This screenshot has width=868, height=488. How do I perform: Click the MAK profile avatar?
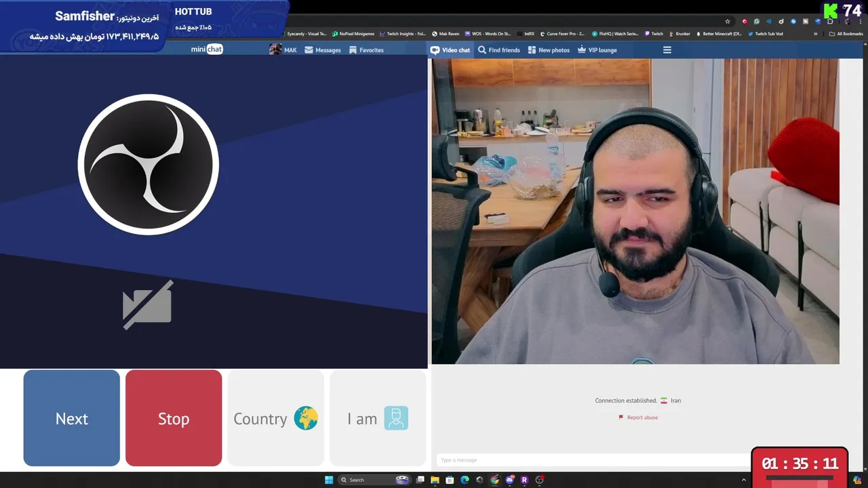pyautogui.click(x=275, y=49)
